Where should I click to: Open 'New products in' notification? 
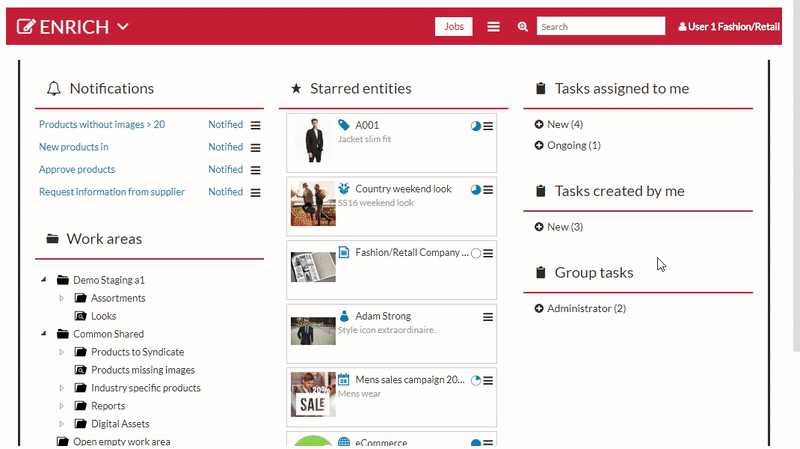pos(73,147)
